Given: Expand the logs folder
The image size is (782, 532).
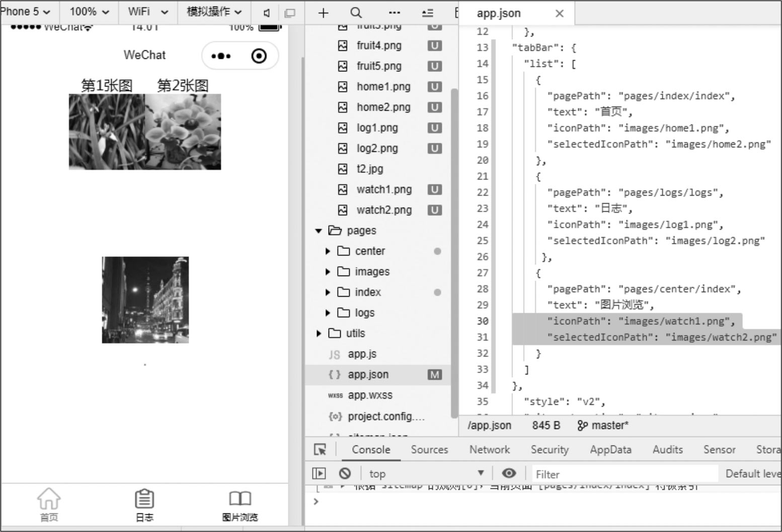Looking at the screenshot, I should (x=328, y=313).
